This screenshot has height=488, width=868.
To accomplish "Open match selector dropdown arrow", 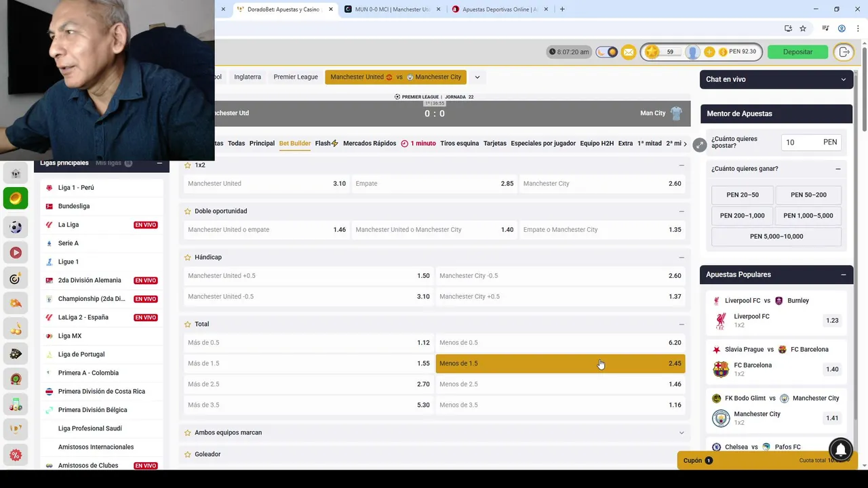I will (x=477, y=77).
